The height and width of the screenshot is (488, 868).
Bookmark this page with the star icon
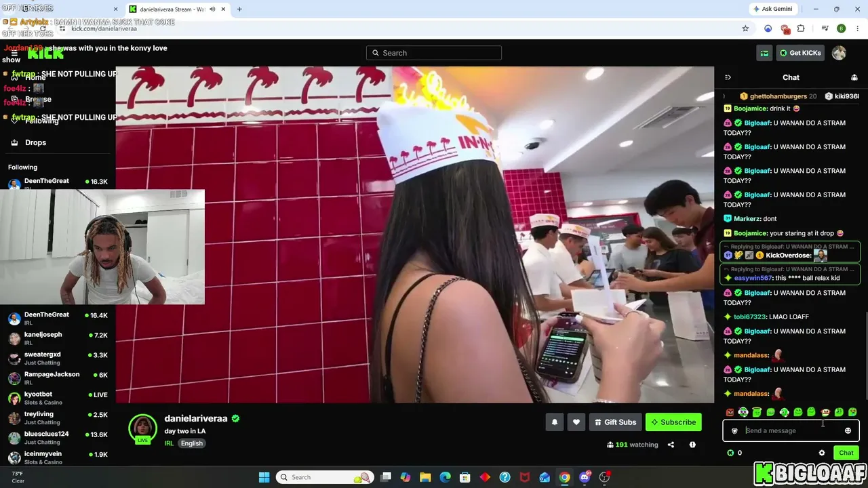pos(745,28)
